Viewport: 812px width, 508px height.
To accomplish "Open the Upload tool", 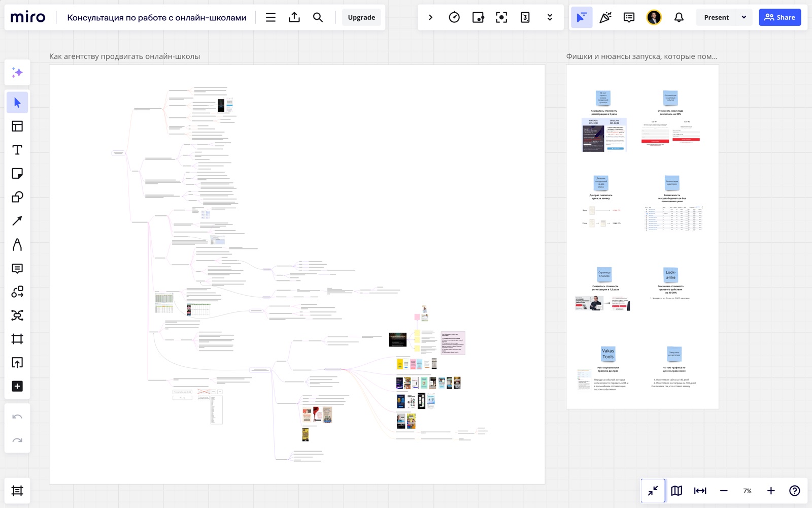I will [x=17, y=363].
